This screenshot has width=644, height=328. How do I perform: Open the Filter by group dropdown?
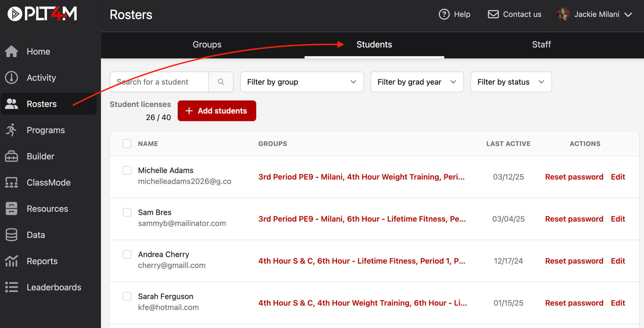302,82
